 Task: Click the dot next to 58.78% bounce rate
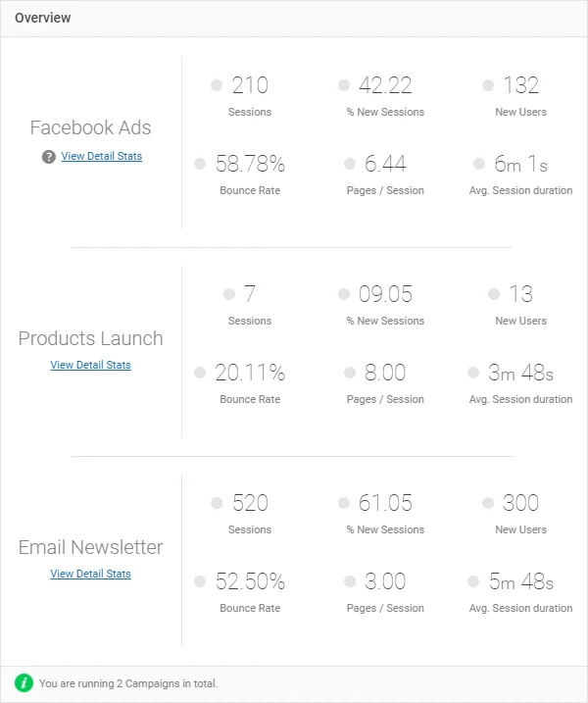pyautogui.click(x=200, y=164)
